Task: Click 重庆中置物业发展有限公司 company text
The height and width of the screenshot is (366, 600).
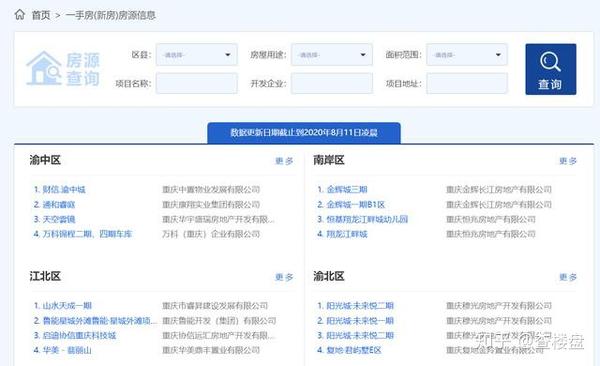Action: pos(211,190)
